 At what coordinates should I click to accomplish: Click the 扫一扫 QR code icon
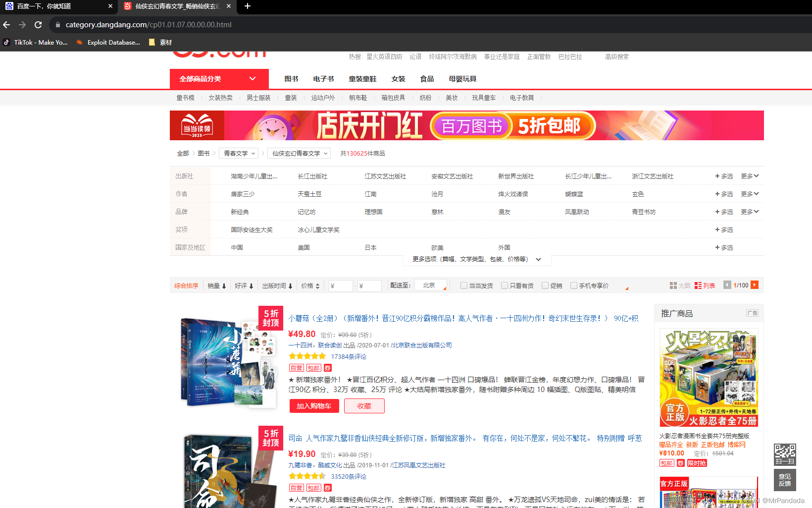click(x=785, y=454)
